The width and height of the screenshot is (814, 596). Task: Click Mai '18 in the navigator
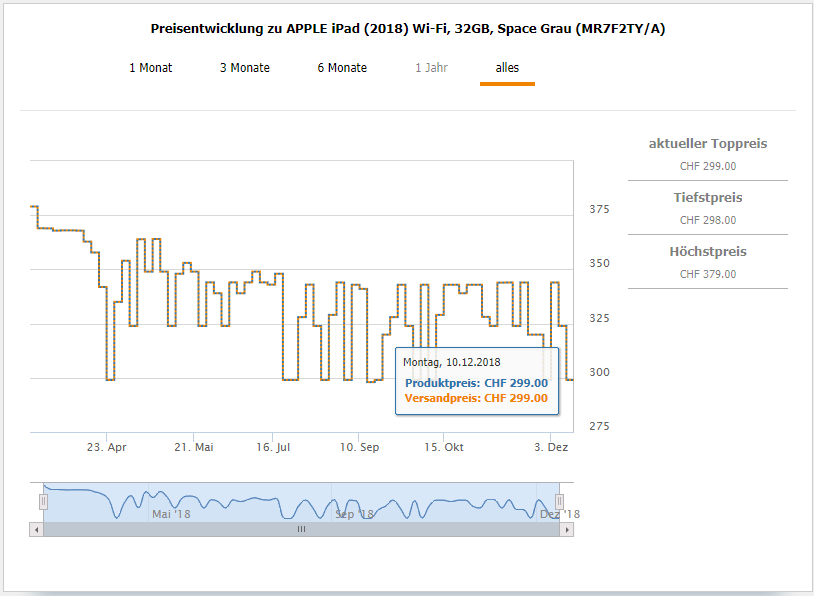[x=171, y=514]
